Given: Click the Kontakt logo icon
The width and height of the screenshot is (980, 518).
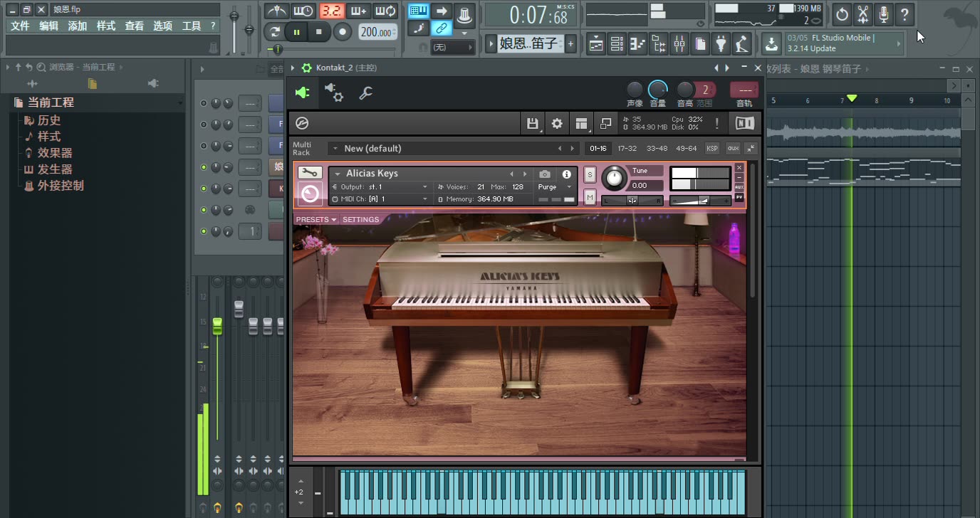Looking at the screenshot, I should pyautogui.click(x=302, y=123).
